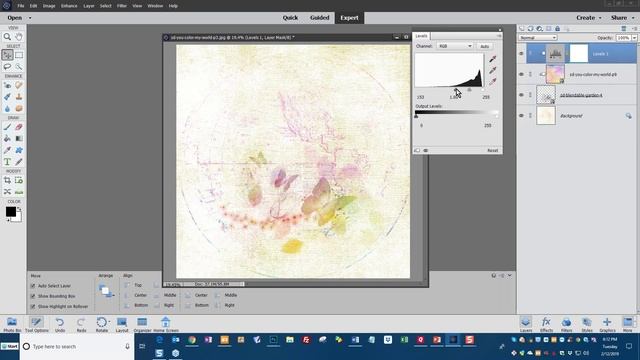Pick the set black point eyedropper in Levels
Viewport: 640px width, 360px height.
tap(493, 60)
